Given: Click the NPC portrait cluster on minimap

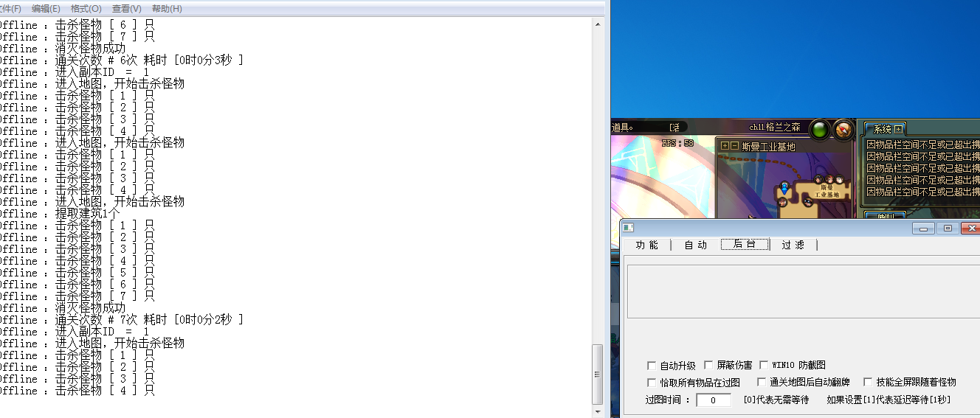Looking at the screenshot, I should (830, 179).
